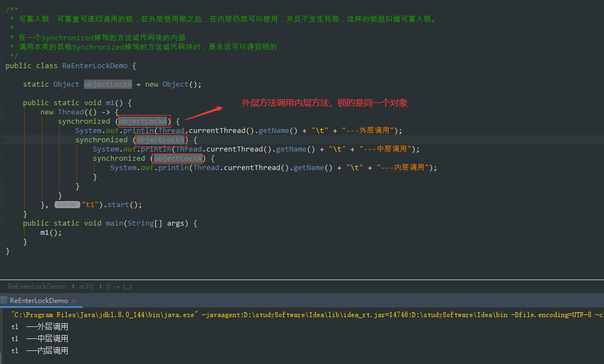604x364 pixels.
Task: Click the "t1" thread name string
Action: (x=90, y=205)
